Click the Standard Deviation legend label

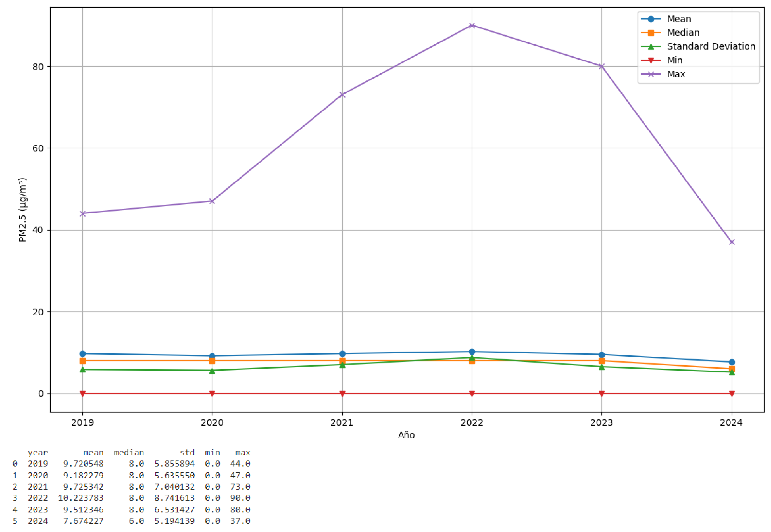711,46
